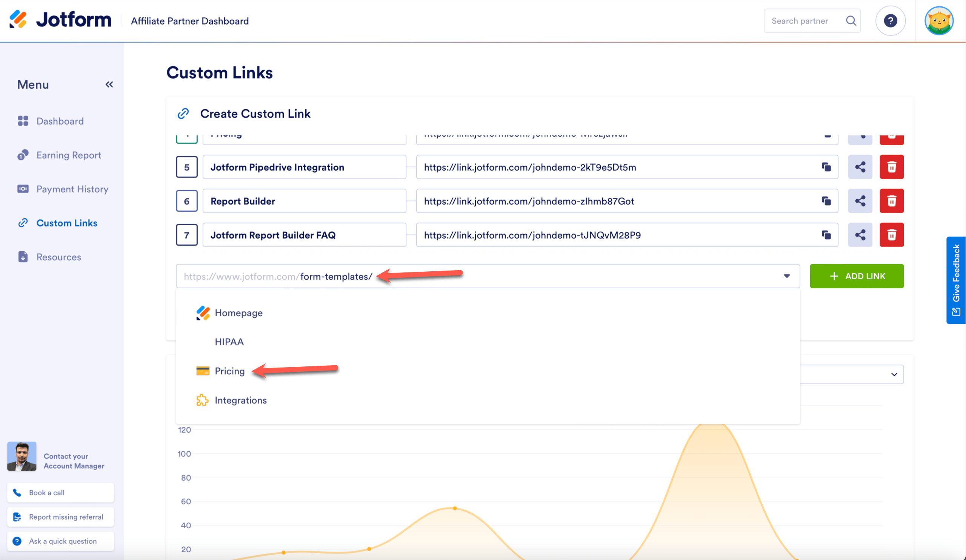Share the Jotform Pipedrive Integration link

click(860, 167)
